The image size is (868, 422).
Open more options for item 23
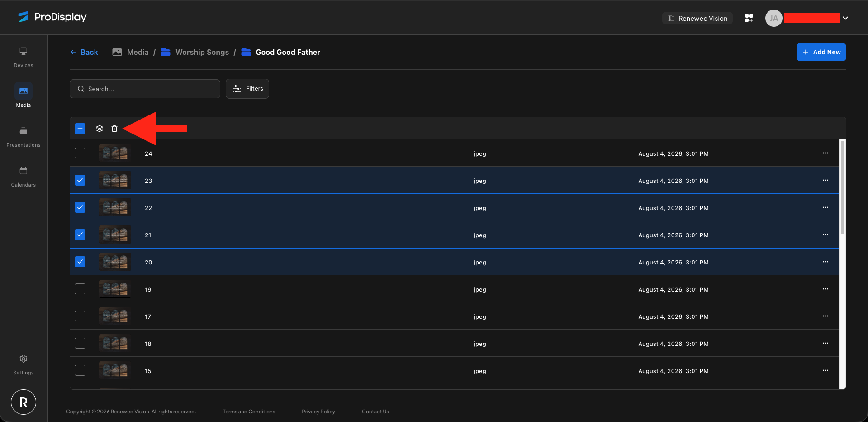[825, 180]
